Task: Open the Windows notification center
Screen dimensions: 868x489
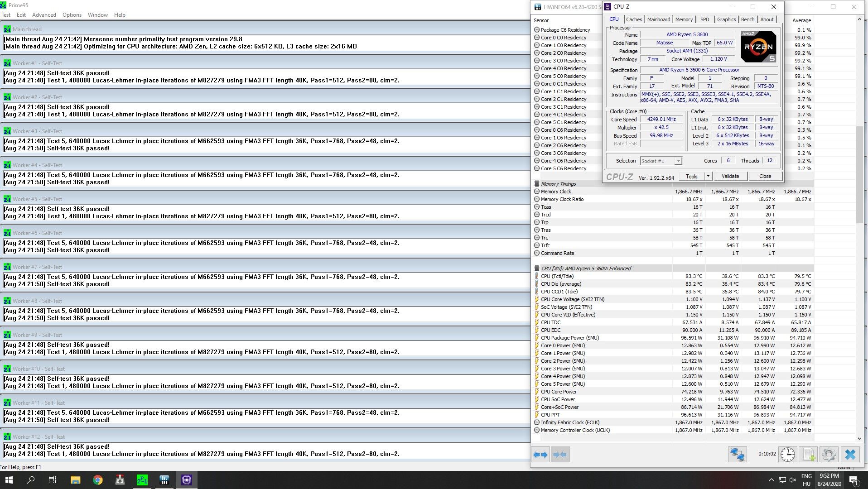Action: tap(854, 480)
